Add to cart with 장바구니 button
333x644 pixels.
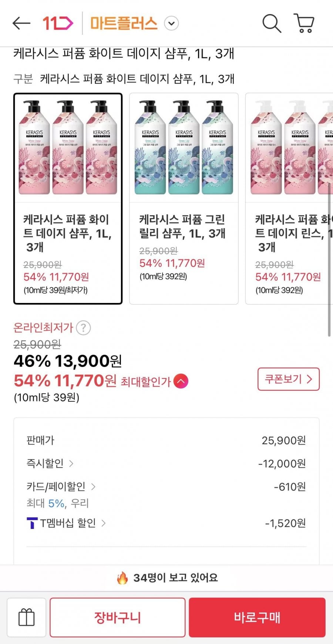click(x=117, y=617)
